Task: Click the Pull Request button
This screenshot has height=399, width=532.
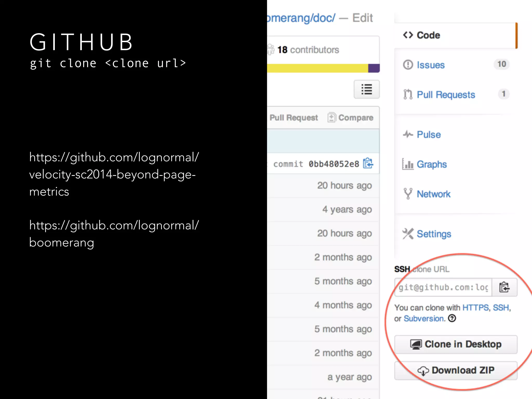Action: [294, 118]
